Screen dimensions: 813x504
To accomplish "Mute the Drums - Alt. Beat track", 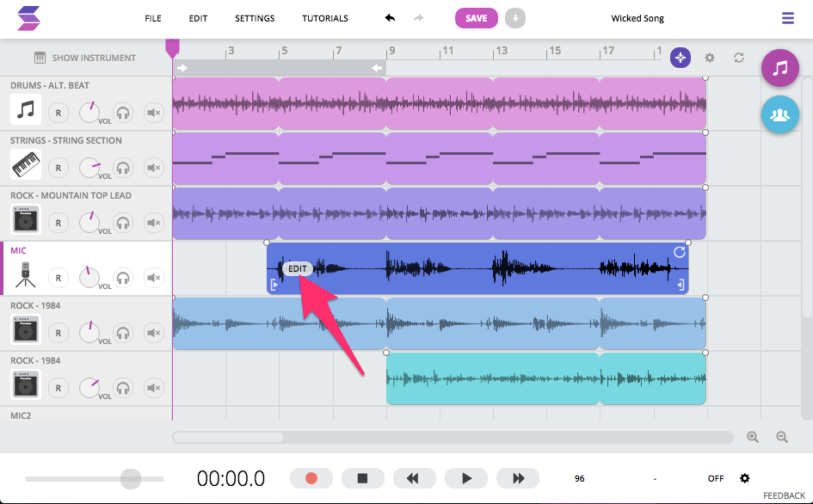I will [153, 113].
